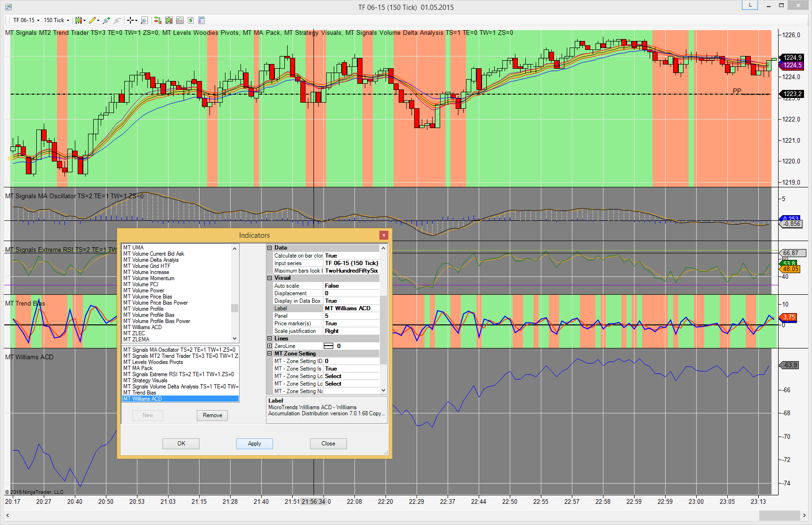Viewport: 812px width, 525px height.
Task: Collapse the Visual property section
Action: [270, 278]
